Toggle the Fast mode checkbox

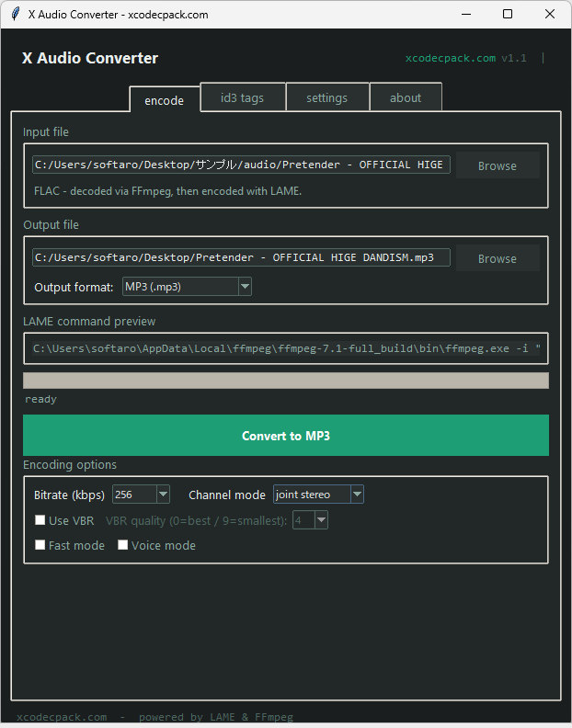click(40, 545)
